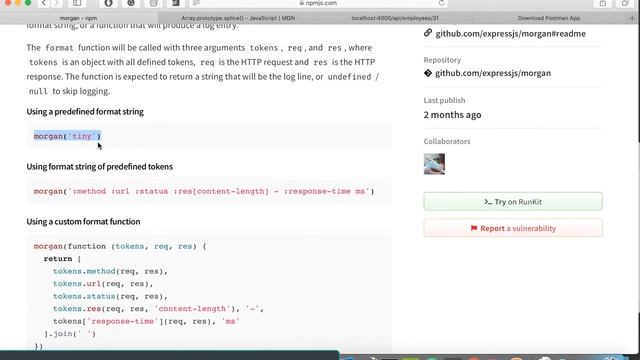Click 'Using a predefined format string' heading
This screenshot has width=640, height=360.
(x=85, y=111)
